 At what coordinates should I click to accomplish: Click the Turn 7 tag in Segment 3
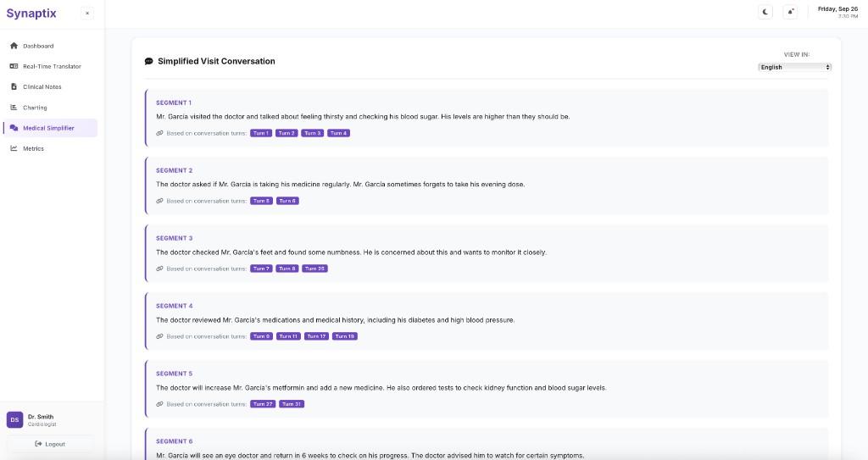pyautogui.click(x=261, y=269)
